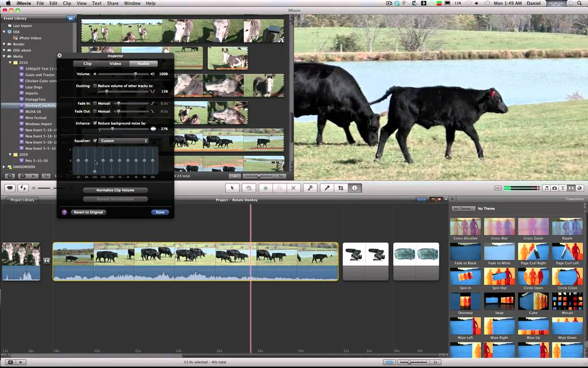Click the event browser search magnifier
Image resolution: width=588 pixels, height=368 pixels.
click(46, 176)
